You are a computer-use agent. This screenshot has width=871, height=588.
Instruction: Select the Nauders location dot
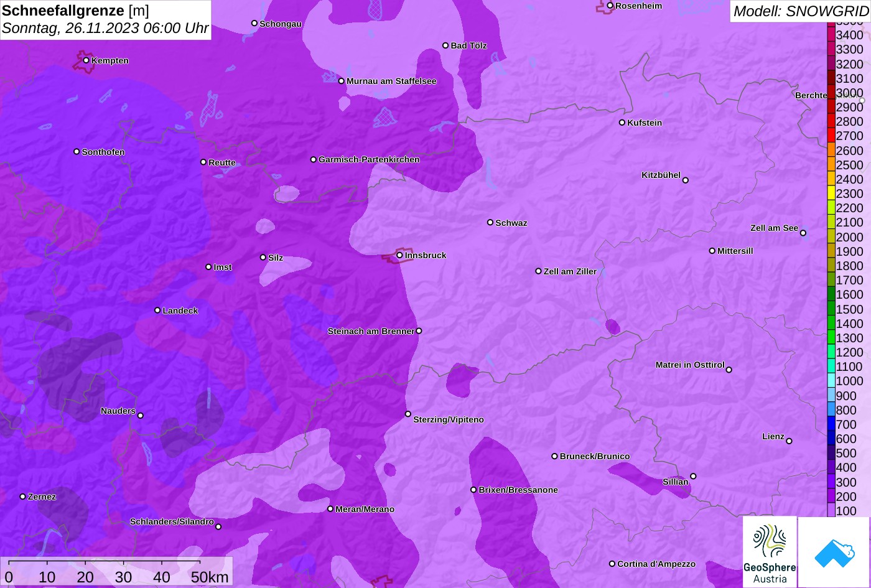click(141, 416)
